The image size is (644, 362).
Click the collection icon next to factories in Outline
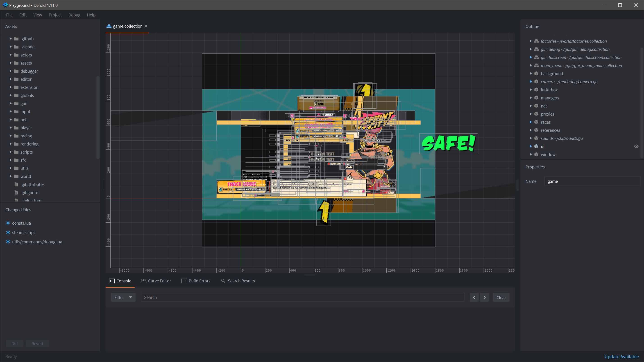[536, 41]
